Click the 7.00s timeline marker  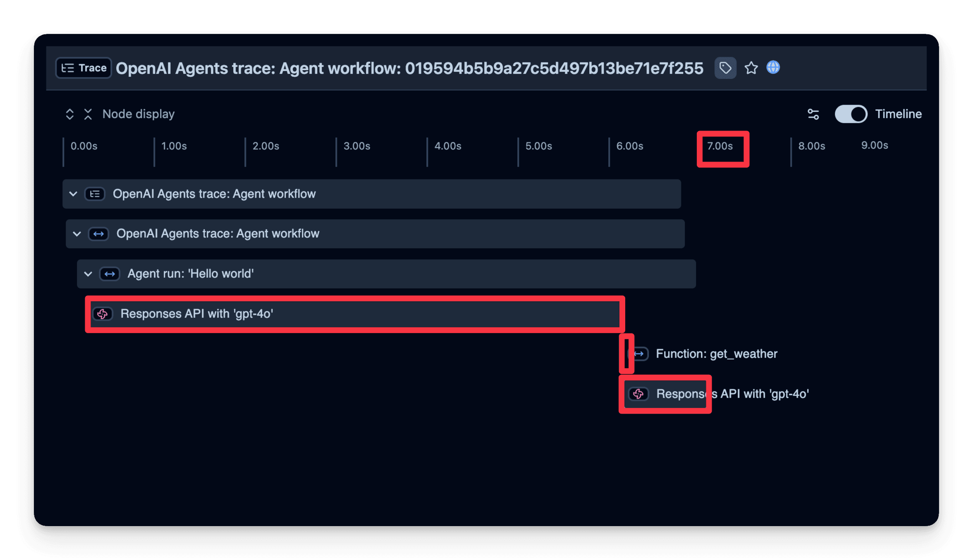point(720,146)
